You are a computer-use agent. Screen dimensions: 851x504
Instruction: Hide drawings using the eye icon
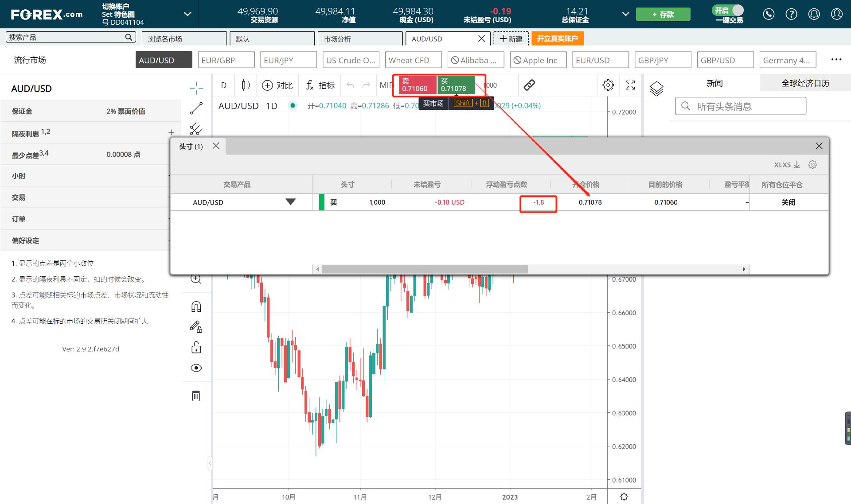pos(196,368)
